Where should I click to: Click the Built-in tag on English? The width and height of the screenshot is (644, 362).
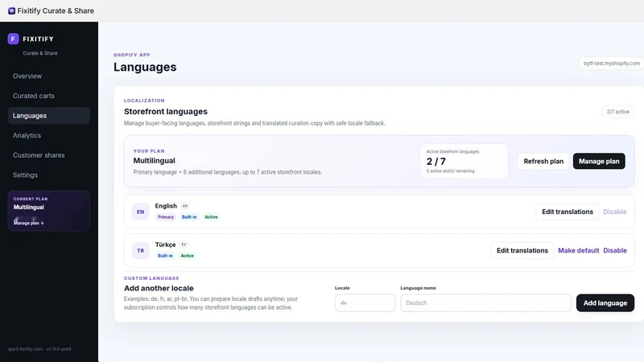(x=189, y=217)
